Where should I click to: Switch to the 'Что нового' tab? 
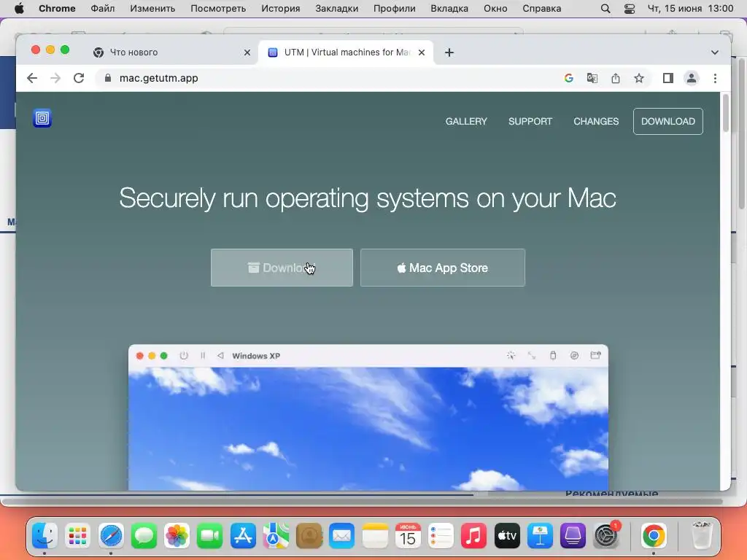pyautogui.click(x=172, y=52)
